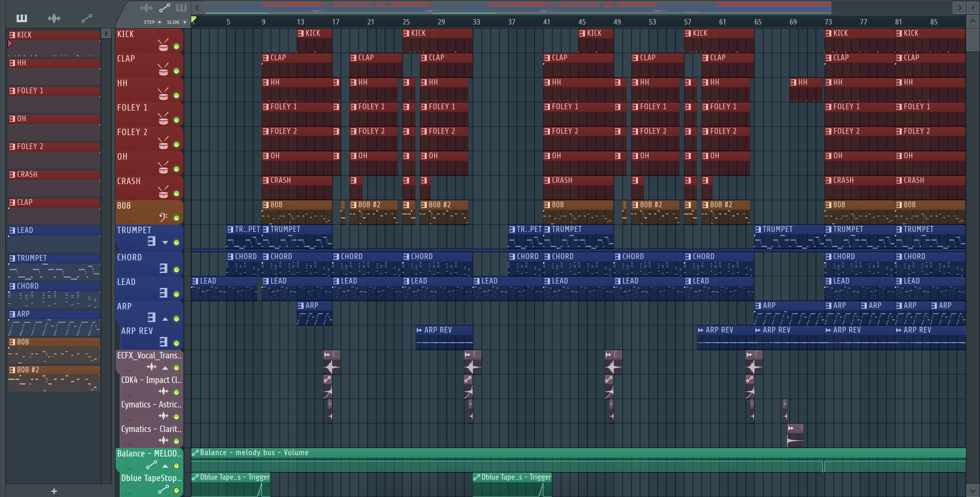Mute the HH track with its green LED
The width and height of the screenshot is (980, 497).
tap(177, 96)
